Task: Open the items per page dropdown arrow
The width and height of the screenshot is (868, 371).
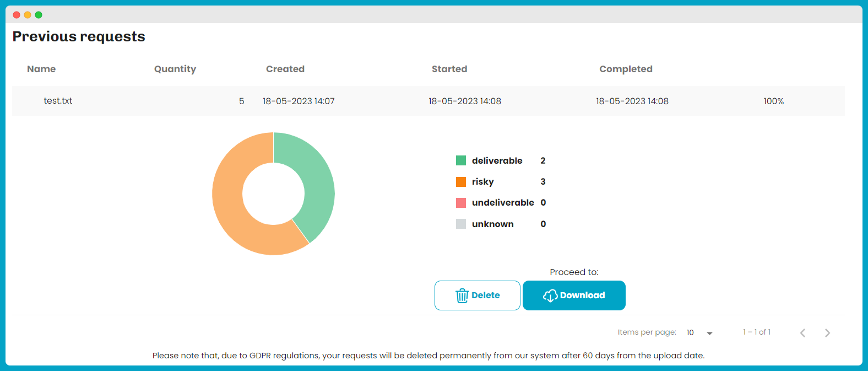Action: (x=709, y=333)
